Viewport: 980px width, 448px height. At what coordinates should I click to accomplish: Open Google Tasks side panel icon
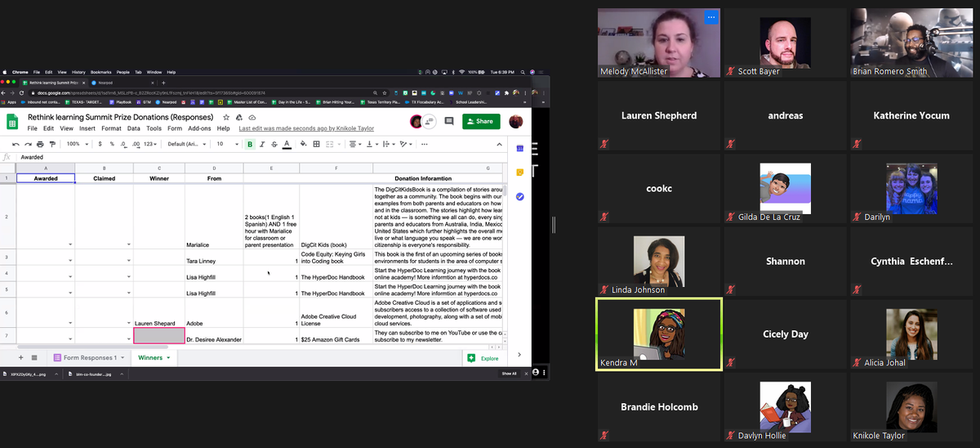(519, 196)
